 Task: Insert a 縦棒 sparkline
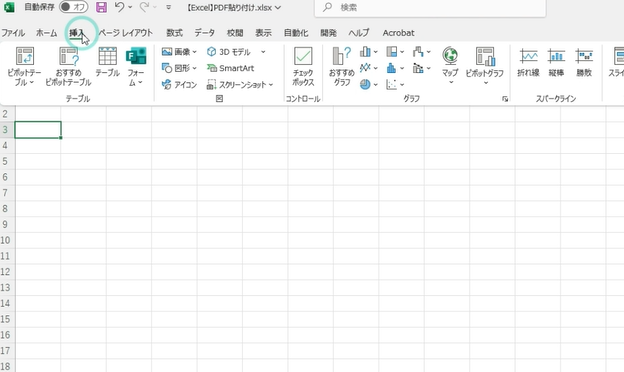tap(556, 62)
